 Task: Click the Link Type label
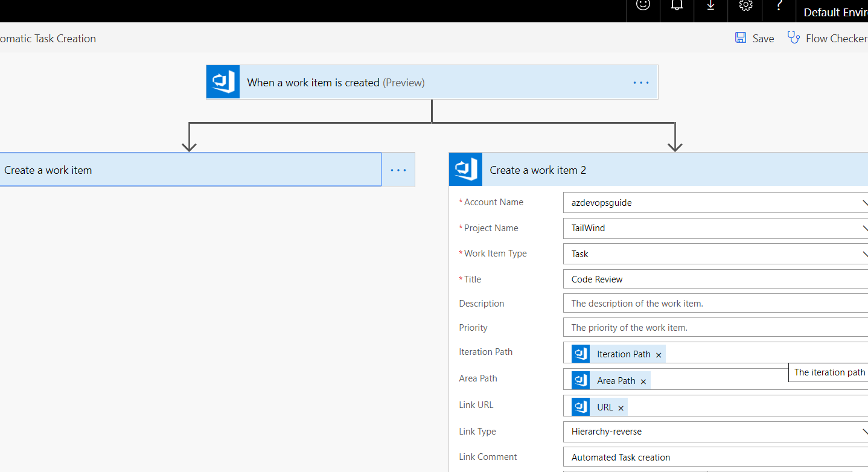pyautogui.click(x=477, y=432)
